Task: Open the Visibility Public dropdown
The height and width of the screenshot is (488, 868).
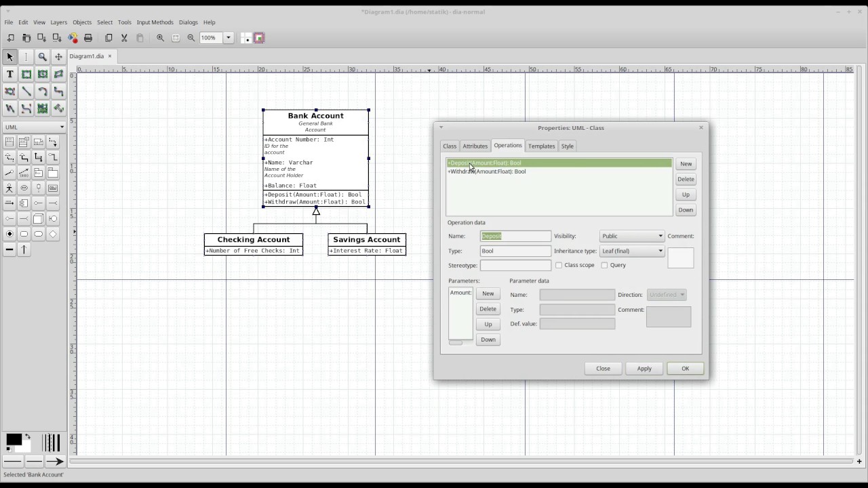Action: [x=632, y=236]
